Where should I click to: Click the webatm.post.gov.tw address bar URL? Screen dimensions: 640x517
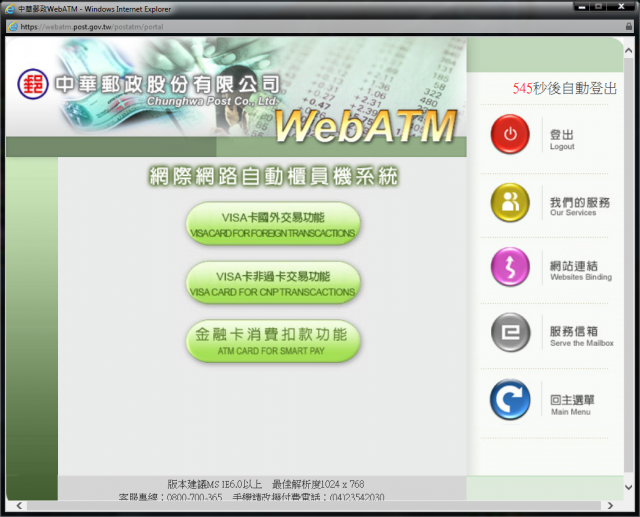tap(92, 27)
